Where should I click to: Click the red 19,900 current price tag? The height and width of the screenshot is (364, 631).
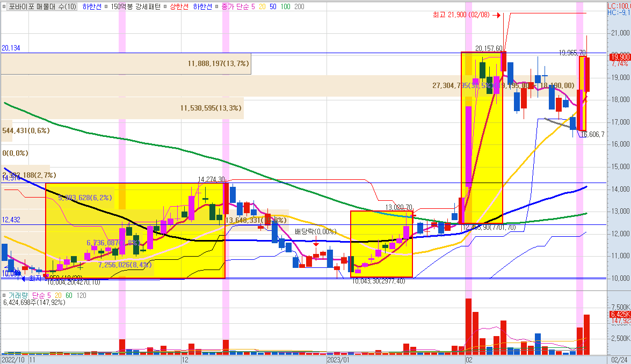[620, 57]
